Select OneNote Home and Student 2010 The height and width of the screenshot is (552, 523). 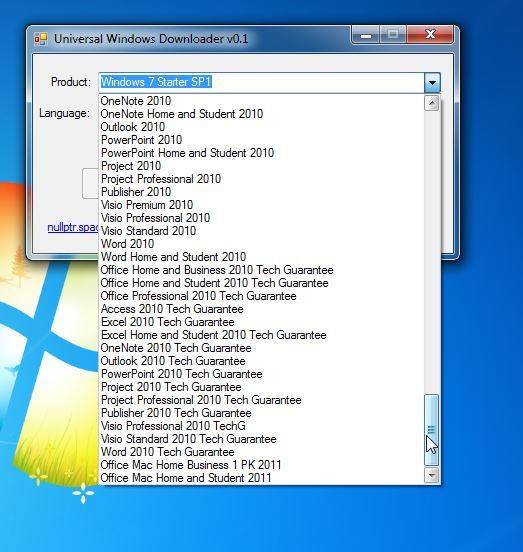262,114
